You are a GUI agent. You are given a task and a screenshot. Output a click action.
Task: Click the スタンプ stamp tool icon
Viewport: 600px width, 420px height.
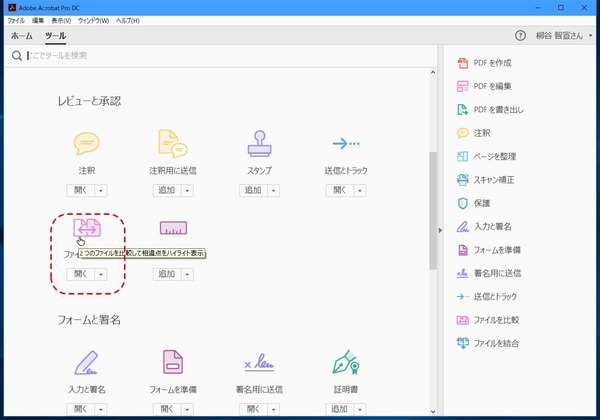(x=259, y=143)
